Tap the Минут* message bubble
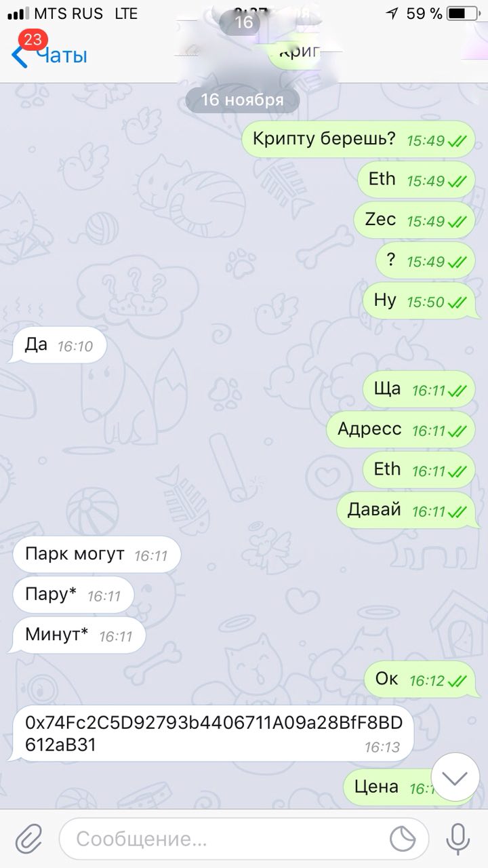This screenshot has height=868, width=488. pyautogui.click(x=77, y=635)
